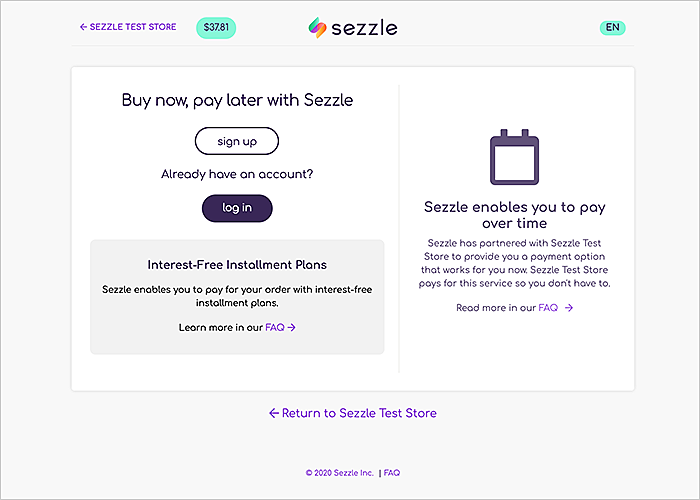Click the calendar icon
Image resolution: width=700 pixels, height=500 pixels.
[514, 157]
